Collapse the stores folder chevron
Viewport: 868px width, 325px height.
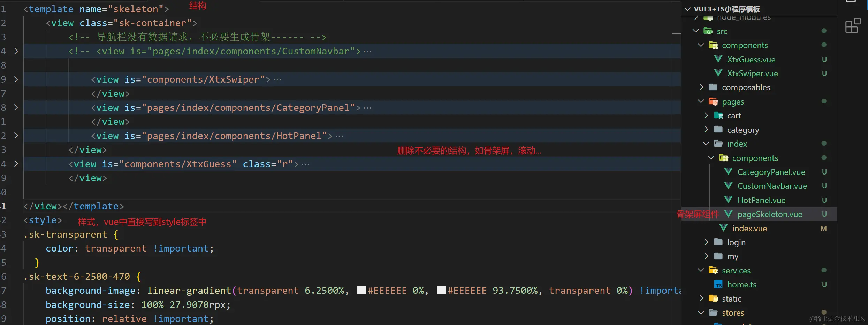pos(701,312)
